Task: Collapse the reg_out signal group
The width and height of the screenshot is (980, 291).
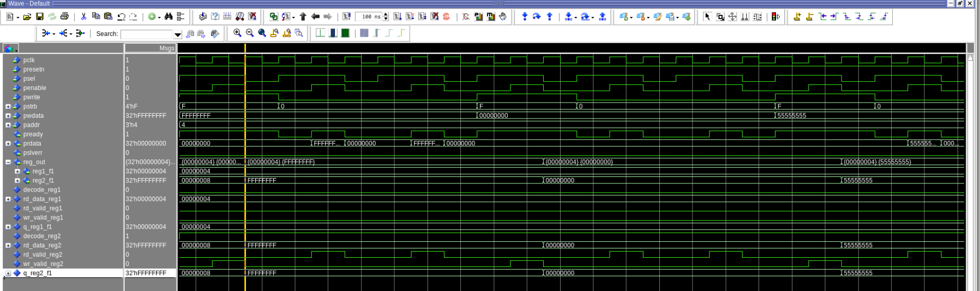Action: (8, 162)
